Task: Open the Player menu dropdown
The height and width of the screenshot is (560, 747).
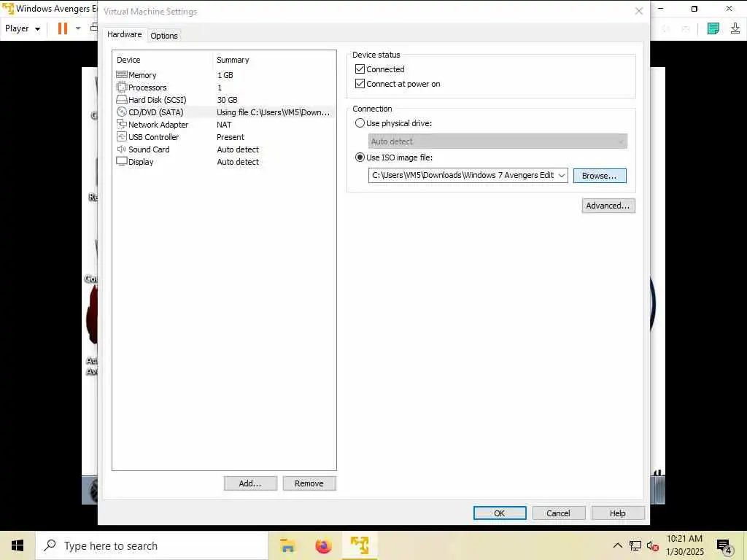Action: (x=23, y=28)
